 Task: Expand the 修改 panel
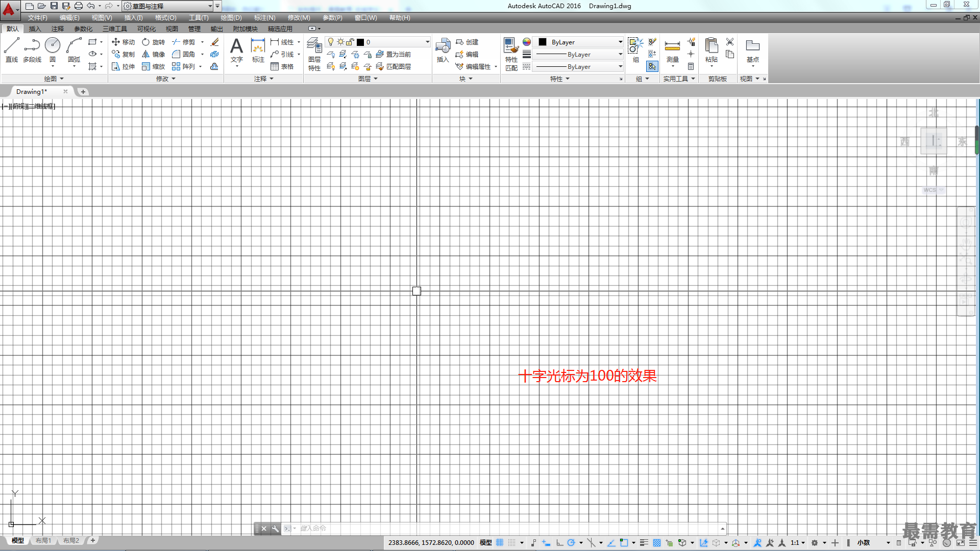[165, 79]
